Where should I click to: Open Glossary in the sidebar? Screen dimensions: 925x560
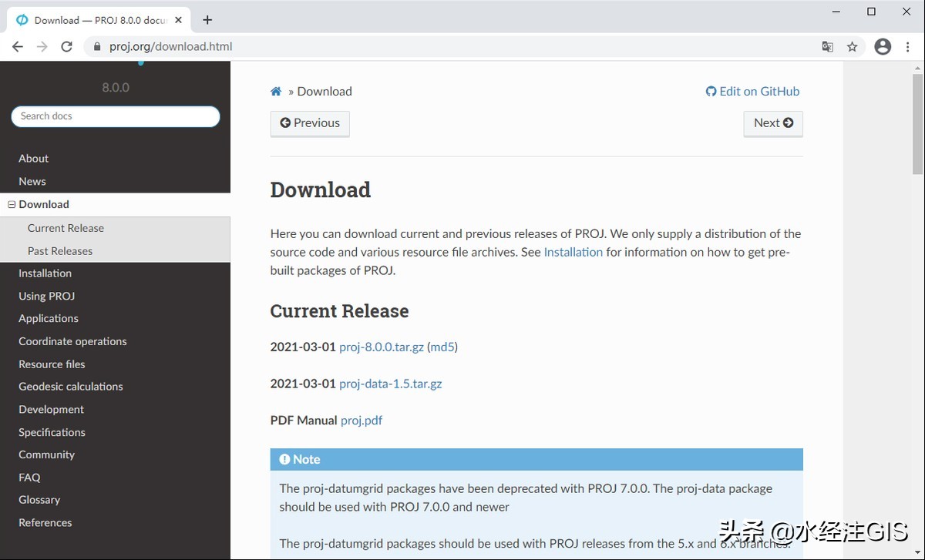click(x=39, y=499)
